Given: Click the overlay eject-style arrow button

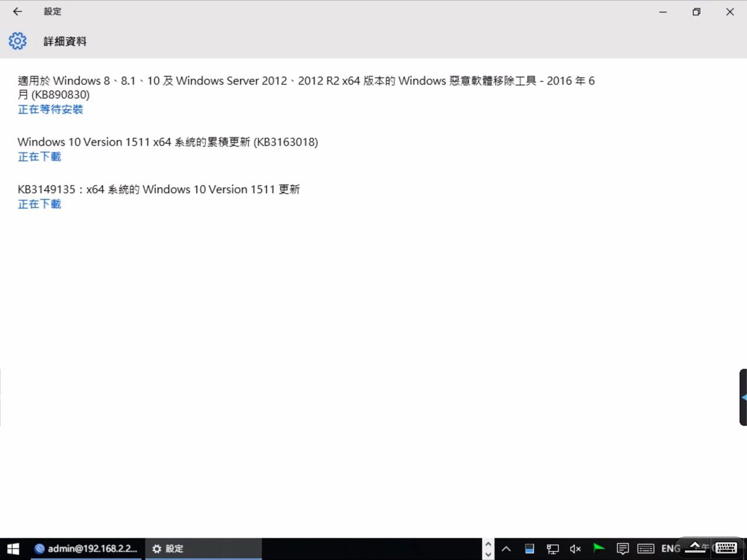Looking at the screenshot, I should pos(695,547).
